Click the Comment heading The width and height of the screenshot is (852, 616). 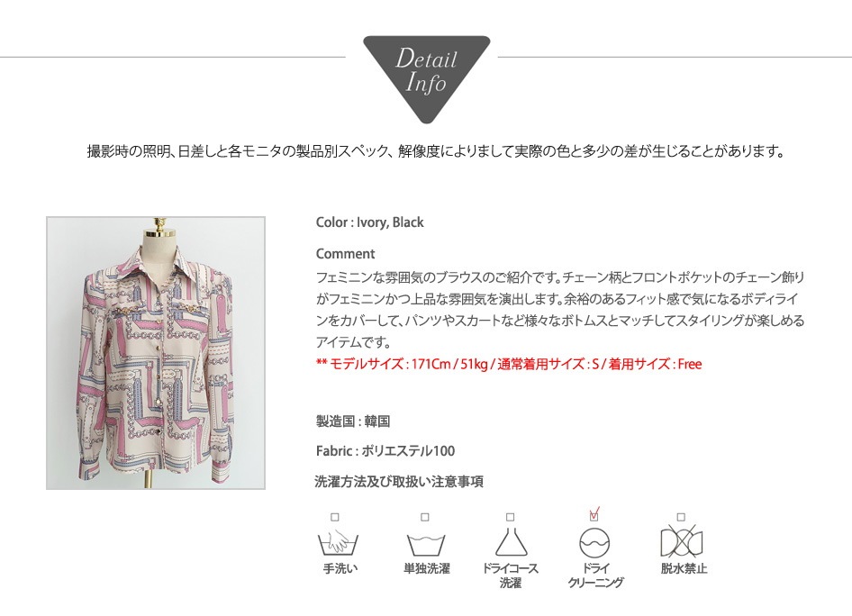tap(345, 254)
